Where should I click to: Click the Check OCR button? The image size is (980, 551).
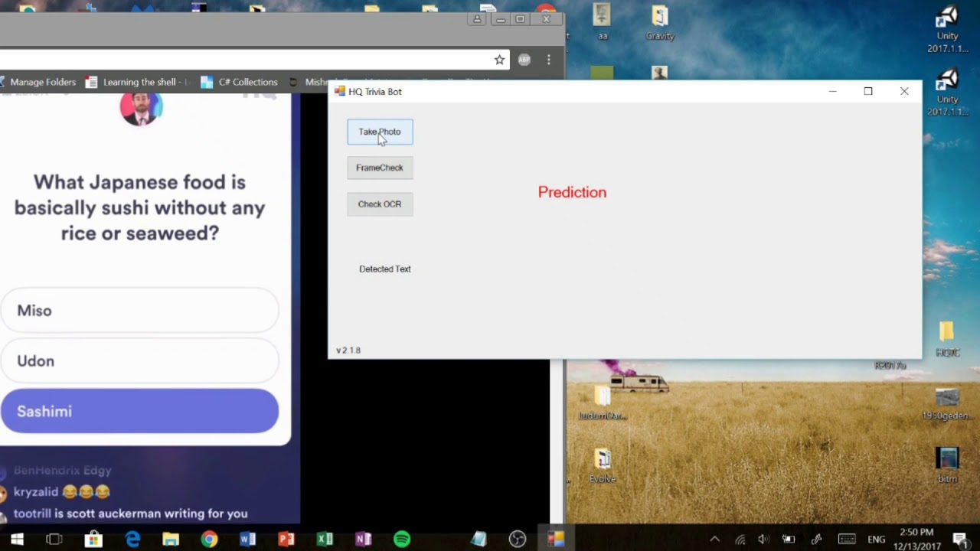coord(380,204)
